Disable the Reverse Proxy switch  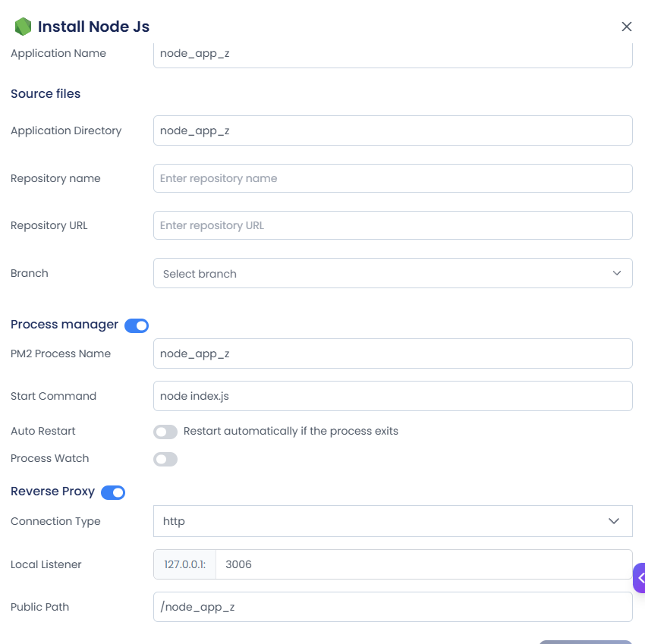(x=113, y=492)
